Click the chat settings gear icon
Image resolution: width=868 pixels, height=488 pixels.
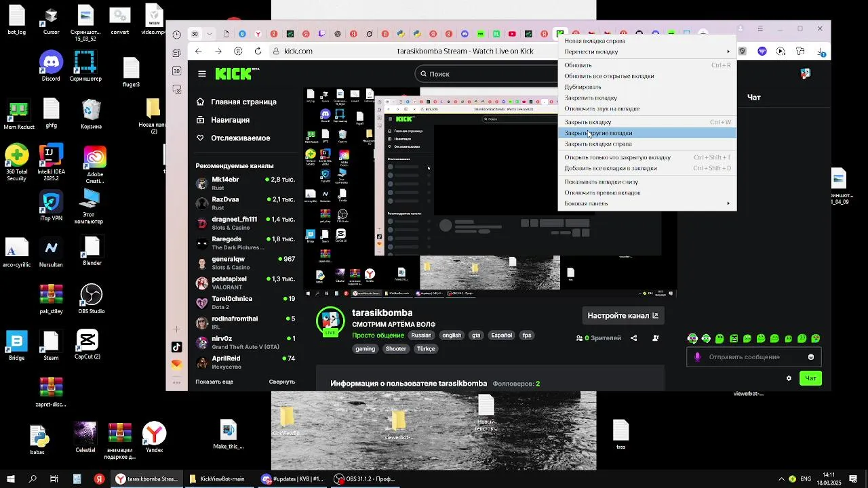[789, 378]
